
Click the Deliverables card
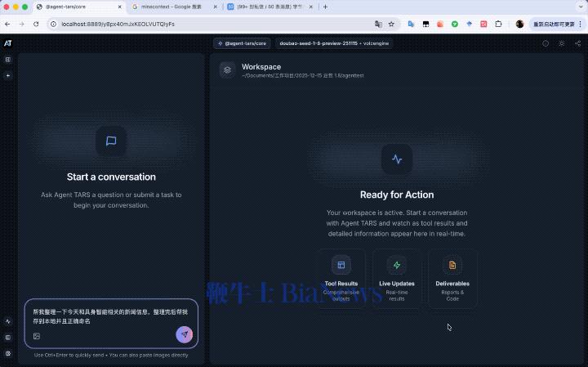(452, 278)
